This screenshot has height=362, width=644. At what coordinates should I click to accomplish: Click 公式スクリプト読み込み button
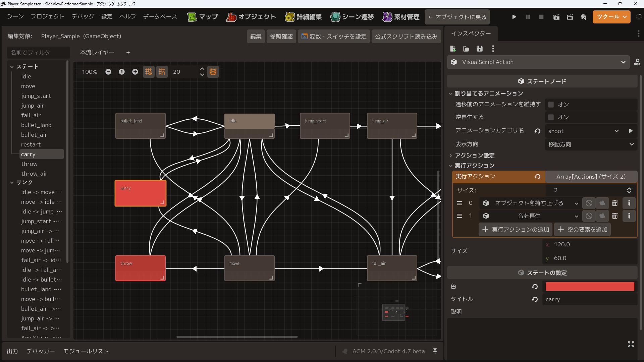pyautogui.click(x=406, y=37)
